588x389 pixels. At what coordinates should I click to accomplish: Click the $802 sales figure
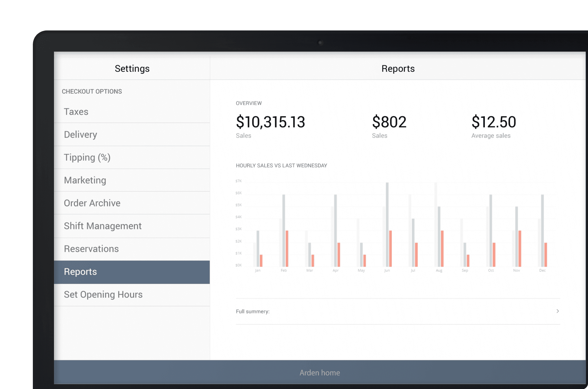pyautogui.click(x=389, y=122)
